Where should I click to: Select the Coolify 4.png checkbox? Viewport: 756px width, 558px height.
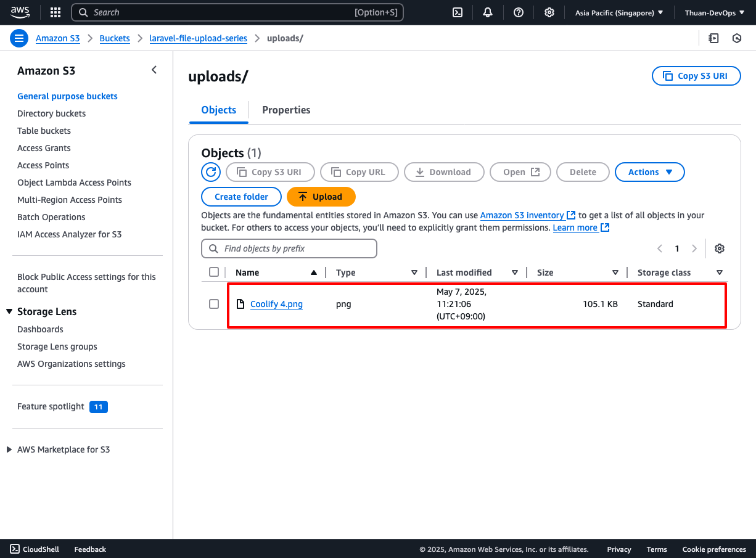pos(214,304)
